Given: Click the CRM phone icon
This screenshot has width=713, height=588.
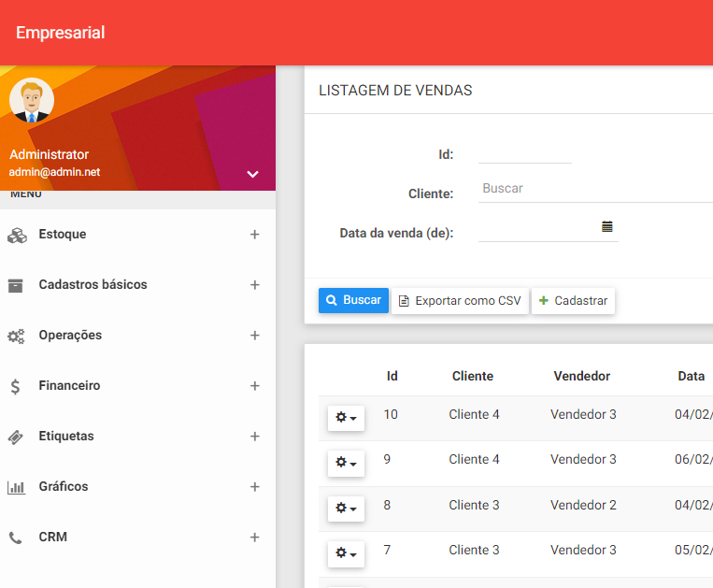Looking at the screenshot, I should (x=16, y=538).
